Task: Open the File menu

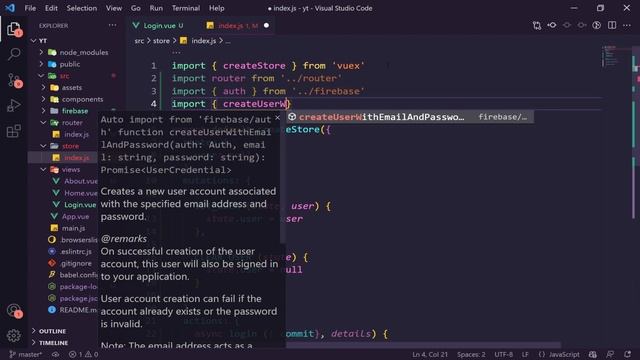Action: tap(30, 8)
